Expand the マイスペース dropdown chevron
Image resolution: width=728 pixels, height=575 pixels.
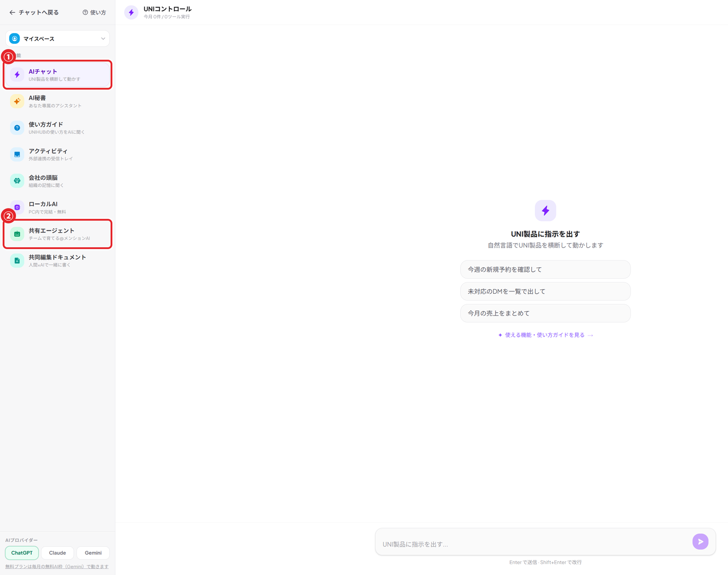coord(103,39)
